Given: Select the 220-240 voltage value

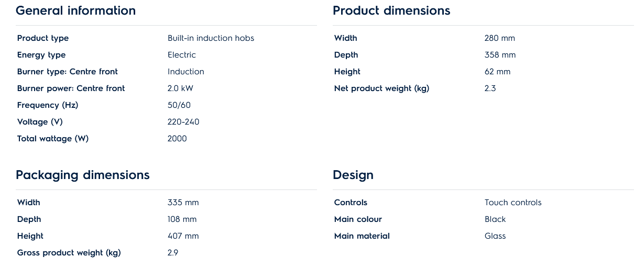Looking at the screenshot, I should pyautogui.click(x=183, y=122).
